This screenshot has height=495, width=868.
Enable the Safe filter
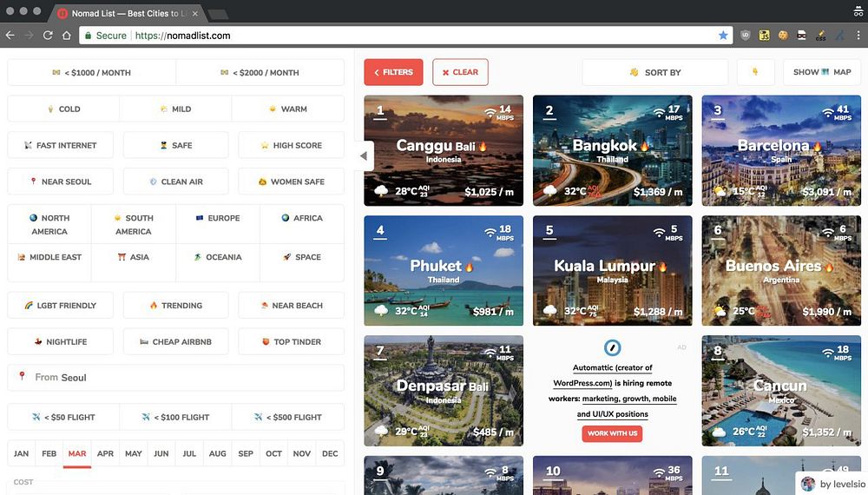(x=175, y=145)
